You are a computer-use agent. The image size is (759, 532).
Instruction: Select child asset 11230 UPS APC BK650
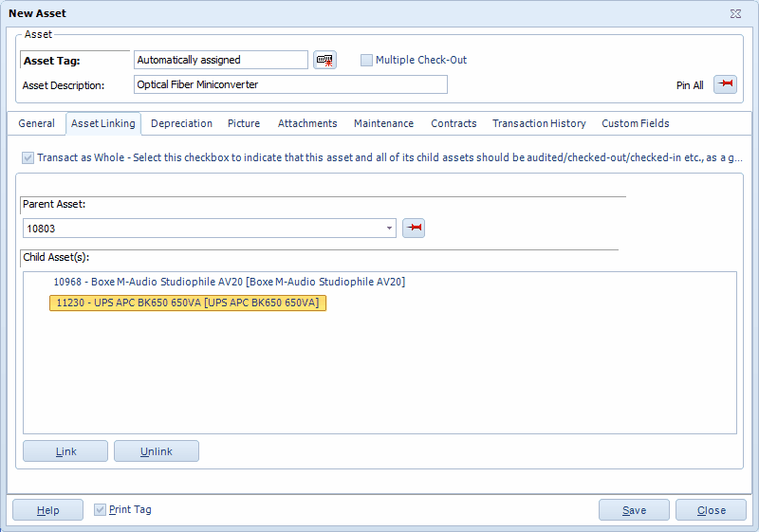click(188, 303)
